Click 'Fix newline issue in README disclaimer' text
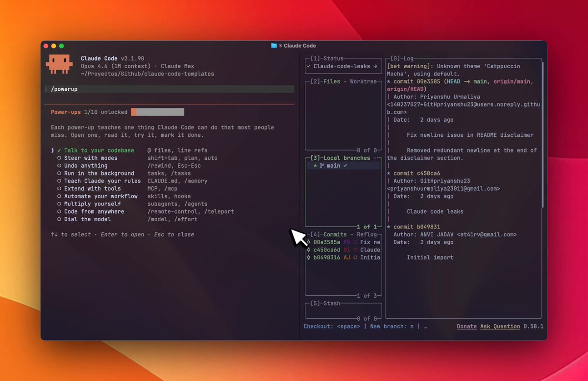Screen dimensions: 588x381 coord(470,135)
